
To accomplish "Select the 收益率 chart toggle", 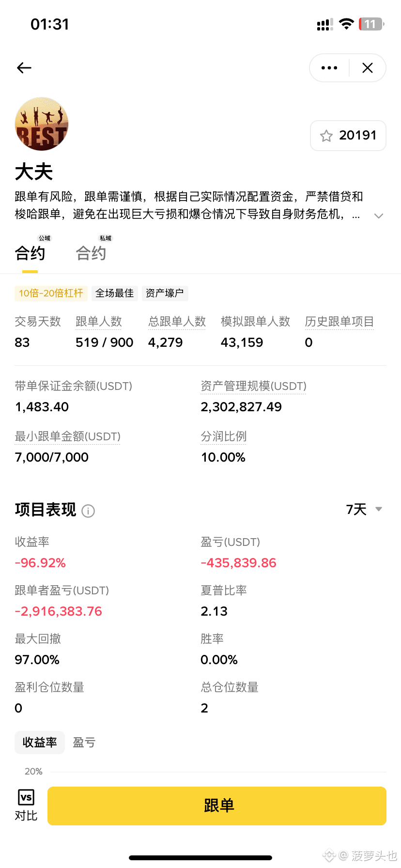I will pyautogui.click(x=40, y=742).
